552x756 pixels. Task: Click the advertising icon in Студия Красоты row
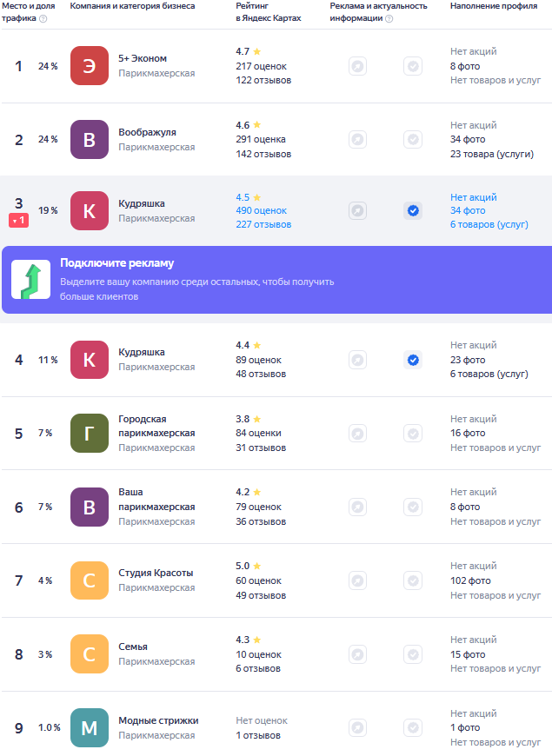[x=357, y=580]
